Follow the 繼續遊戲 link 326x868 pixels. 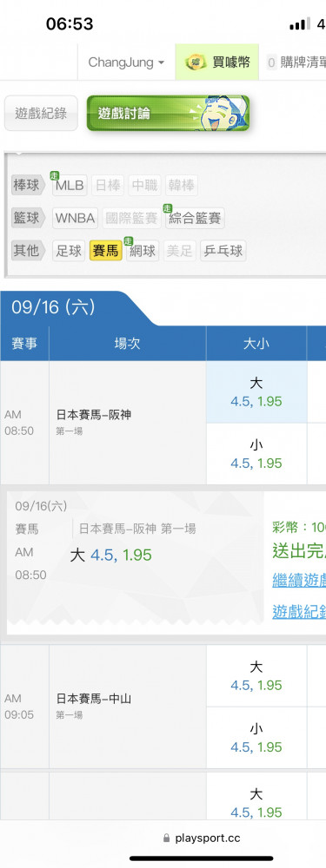pyautogui.click(x=299, y=580)
